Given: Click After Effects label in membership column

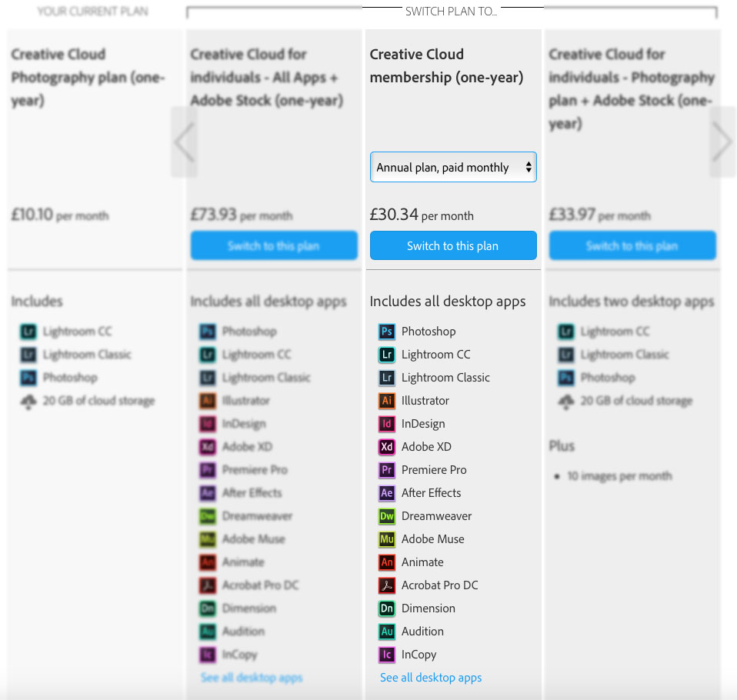Looking at the screenshot, I should click(431, 492).
